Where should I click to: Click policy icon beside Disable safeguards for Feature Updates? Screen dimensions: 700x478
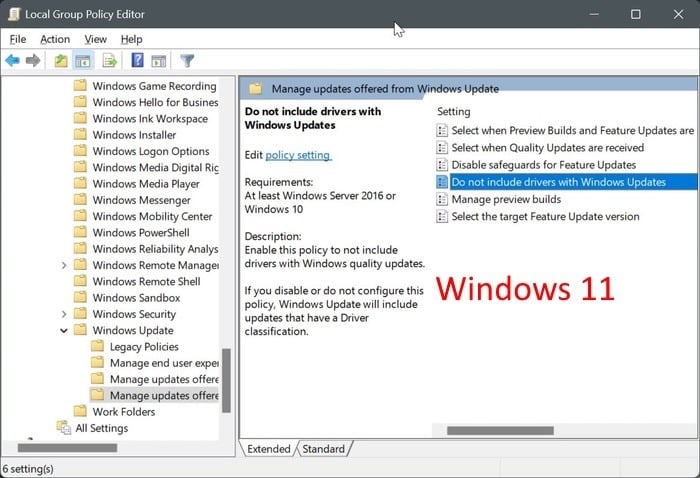442,165
